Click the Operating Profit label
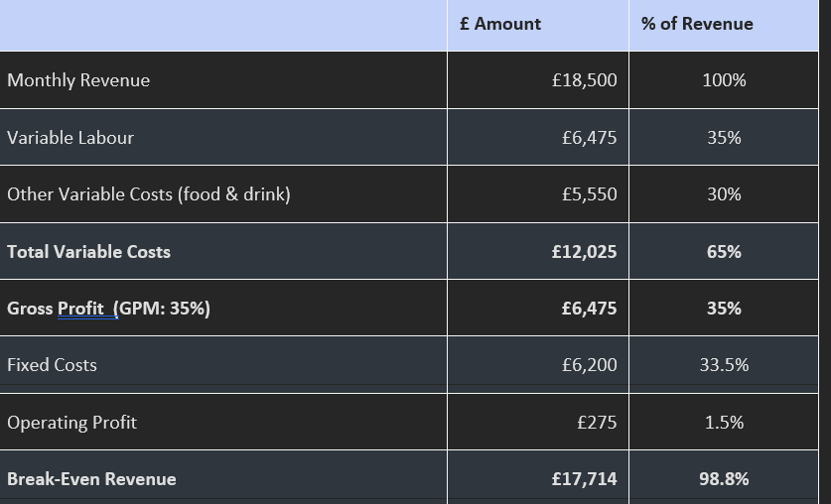The width and height of the screenshot is (831, 504). (72, 423)
